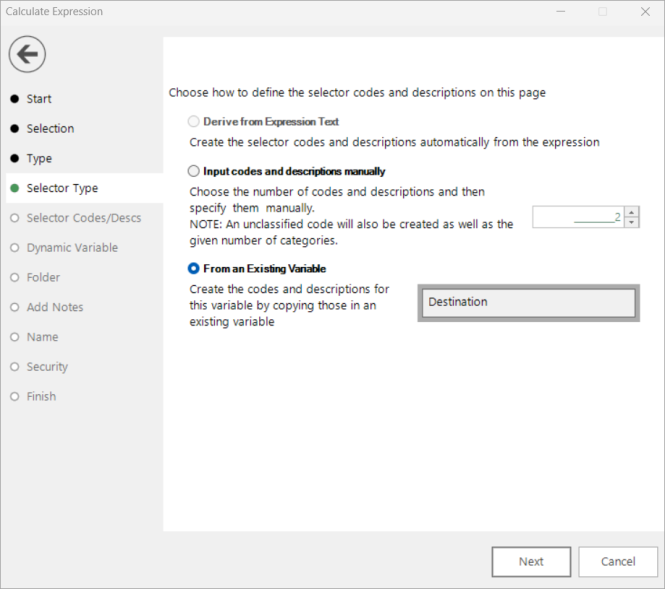Jump to Selector Codes/Descs step
The width and height of the screenshot is (665, 589).
pyautogui.click(x=84, y=218)
